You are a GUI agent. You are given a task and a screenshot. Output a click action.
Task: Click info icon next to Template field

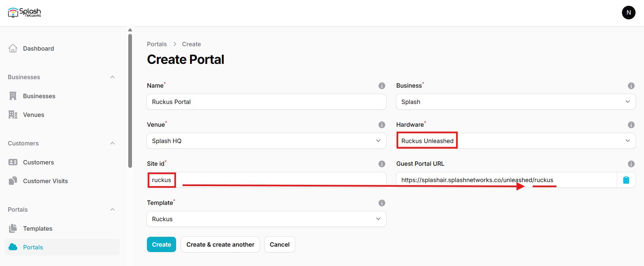pos(382,203)
